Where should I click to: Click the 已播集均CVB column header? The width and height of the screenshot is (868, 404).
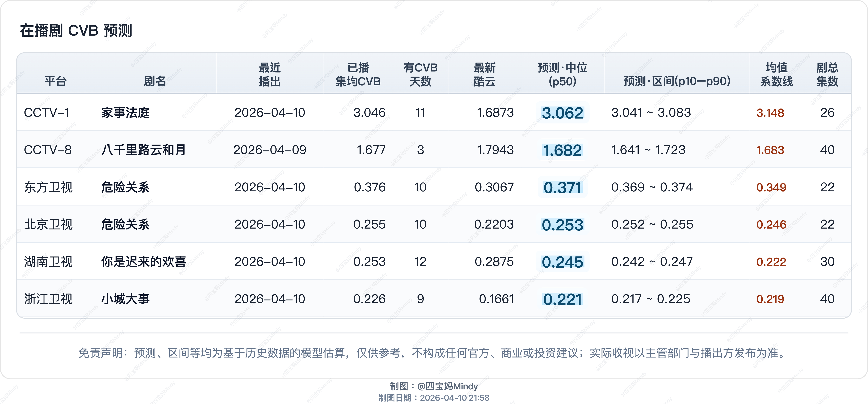pyautogui.click(x=358, y=74)
